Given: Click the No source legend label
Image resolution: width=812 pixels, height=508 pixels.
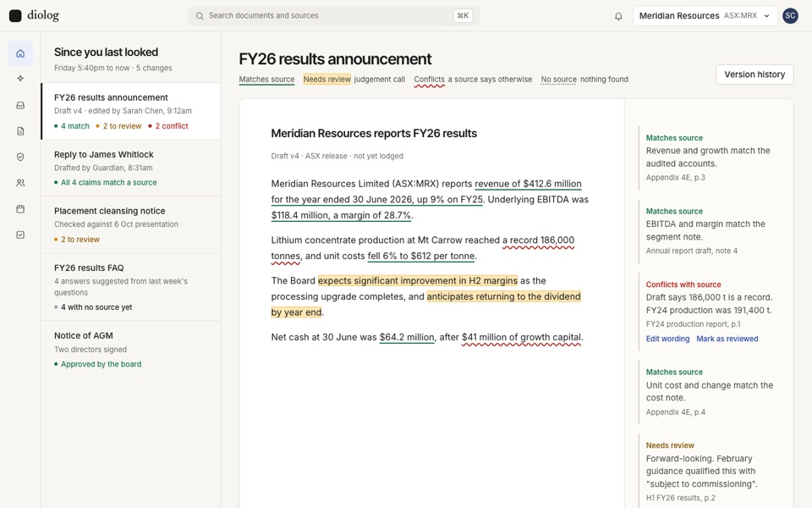Looking at the screenshot, I should [558, 80].
